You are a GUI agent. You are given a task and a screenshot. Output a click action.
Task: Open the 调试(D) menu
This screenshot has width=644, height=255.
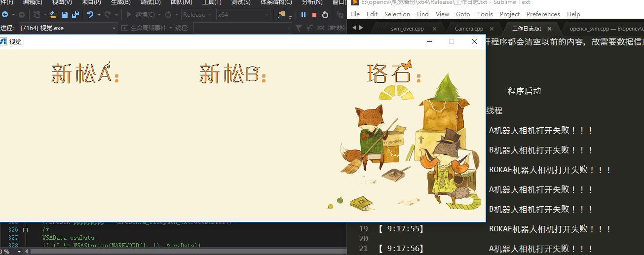click(x=151, y=2)
